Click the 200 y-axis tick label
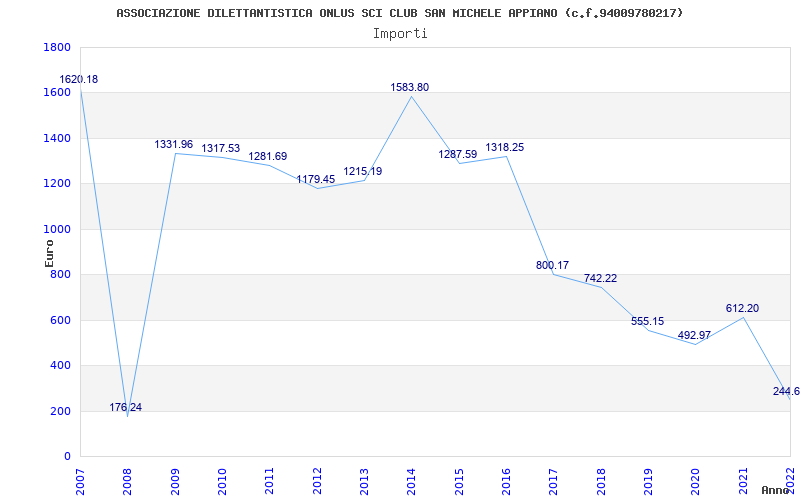Viewport: 800px width, 500px height. 60,412
